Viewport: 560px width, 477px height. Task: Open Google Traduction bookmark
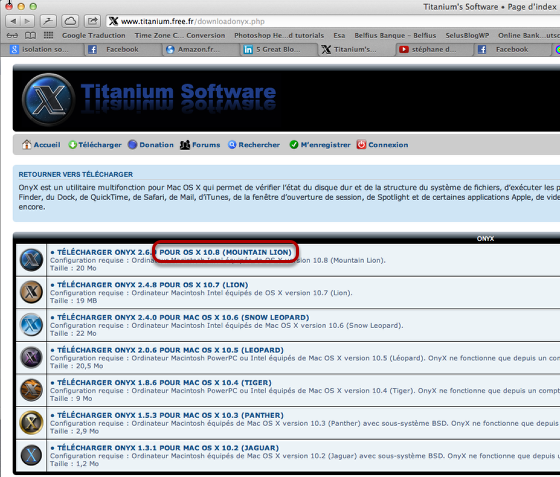pos(94,35)
